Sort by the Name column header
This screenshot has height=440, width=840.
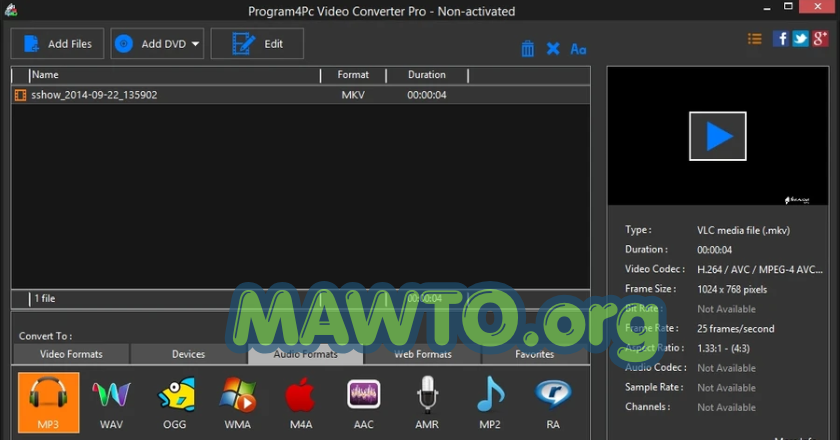pyautogui.click(x=175, y=75)
